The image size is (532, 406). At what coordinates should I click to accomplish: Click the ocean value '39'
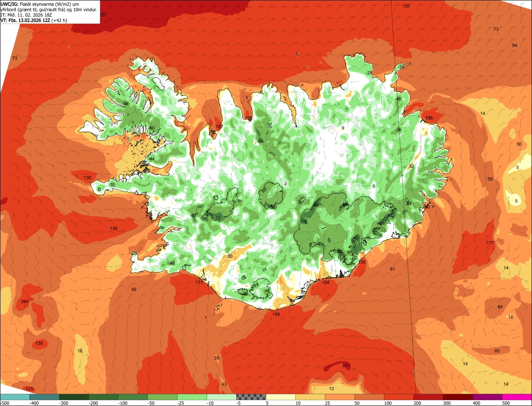[x=217, y=358]
